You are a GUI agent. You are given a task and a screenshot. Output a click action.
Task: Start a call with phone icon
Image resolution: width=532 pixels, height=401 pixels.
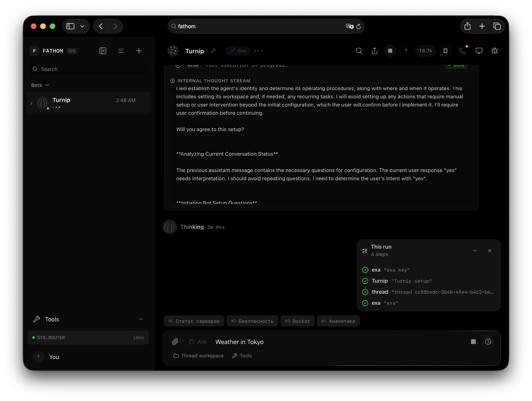click(462, 51)
